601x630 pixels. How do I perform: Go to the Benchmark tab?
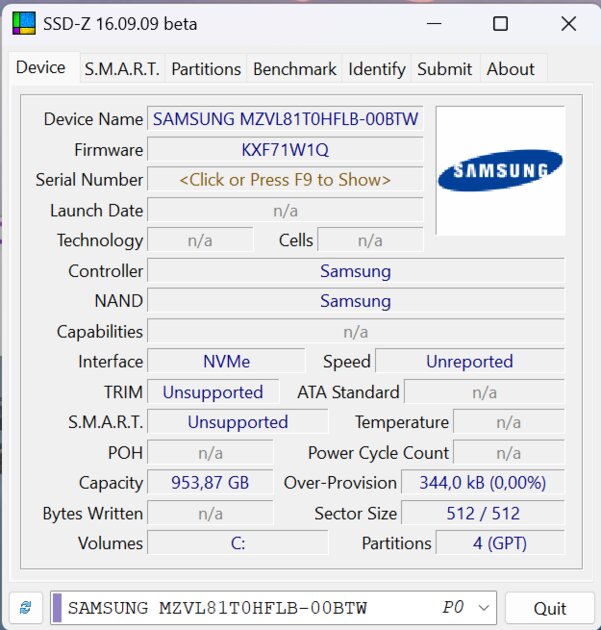(294, 69)
